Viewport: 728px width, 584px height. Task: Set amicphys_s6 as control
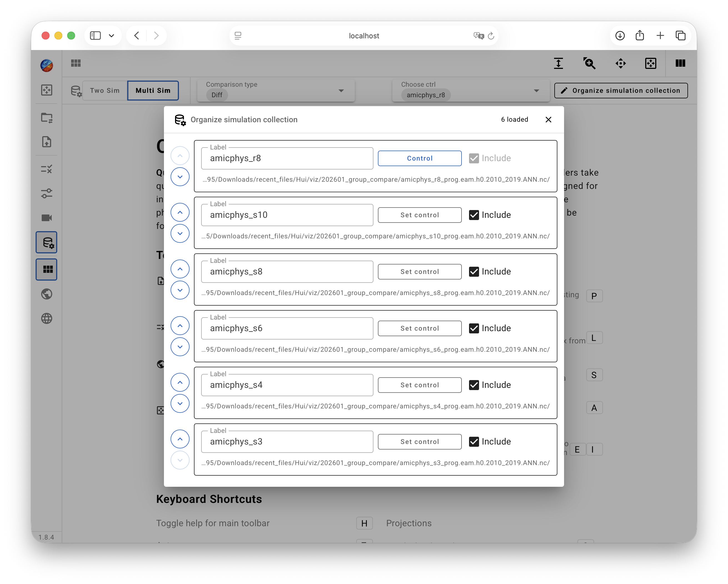point(420,328)
